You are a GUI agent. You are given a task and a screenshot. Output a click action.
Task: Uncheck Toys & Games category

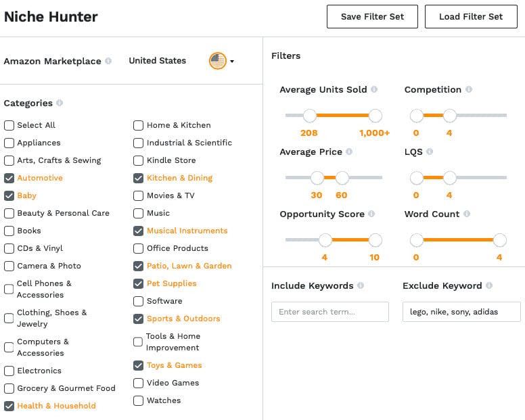[x=138, y=365]
